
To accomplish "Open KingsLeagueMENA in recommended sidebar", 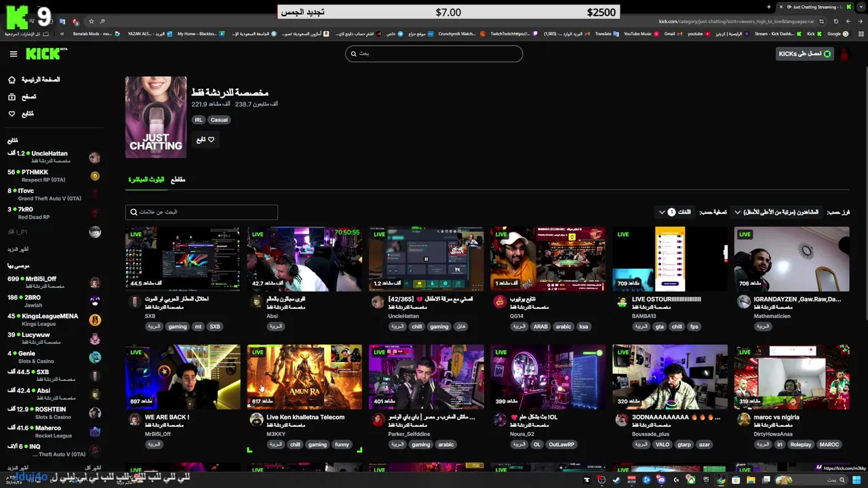I will [x=53, y=320].
